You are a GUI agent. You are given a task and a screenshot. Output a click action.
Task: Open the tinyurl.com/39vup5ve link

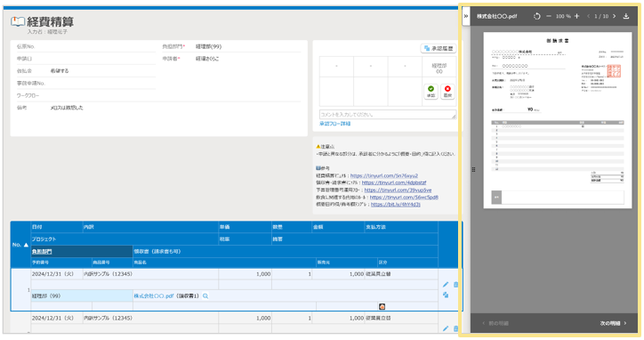point(398,190)
